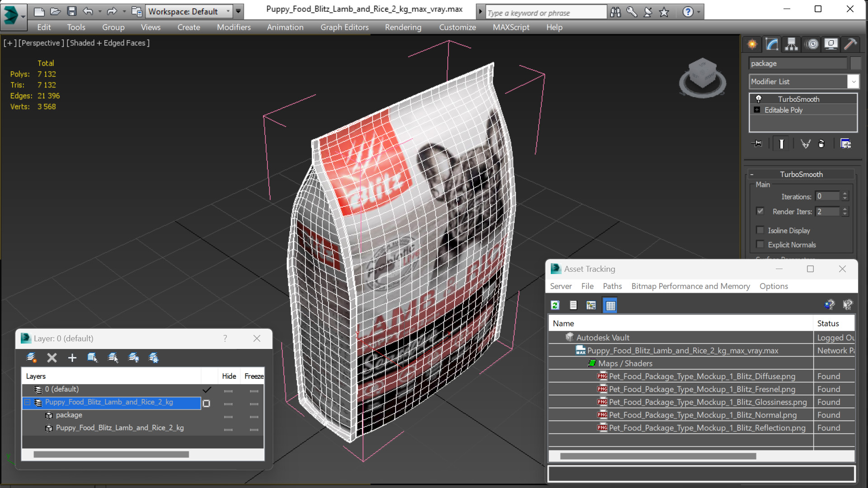Open the Bitmap Performance and Memory menu

[x=690, y=286]
